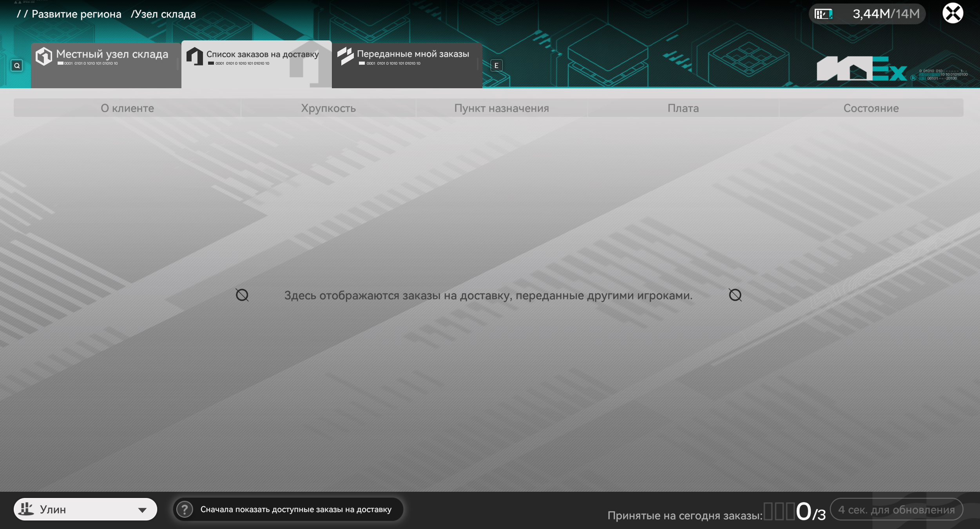Viewport: 980px width, 529px height.
Task: Sort by Состояние column header
Action: click(x=871, y=108)
